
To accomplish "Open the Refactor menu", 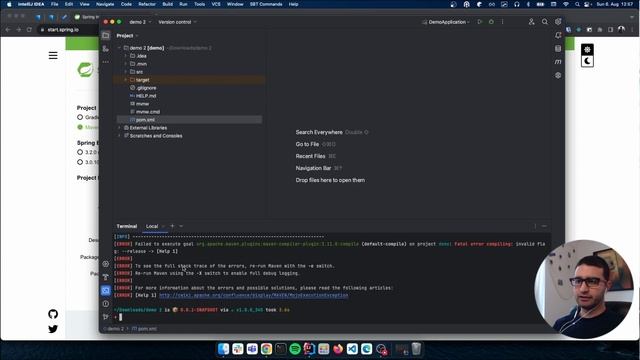I will pos(147,4).
